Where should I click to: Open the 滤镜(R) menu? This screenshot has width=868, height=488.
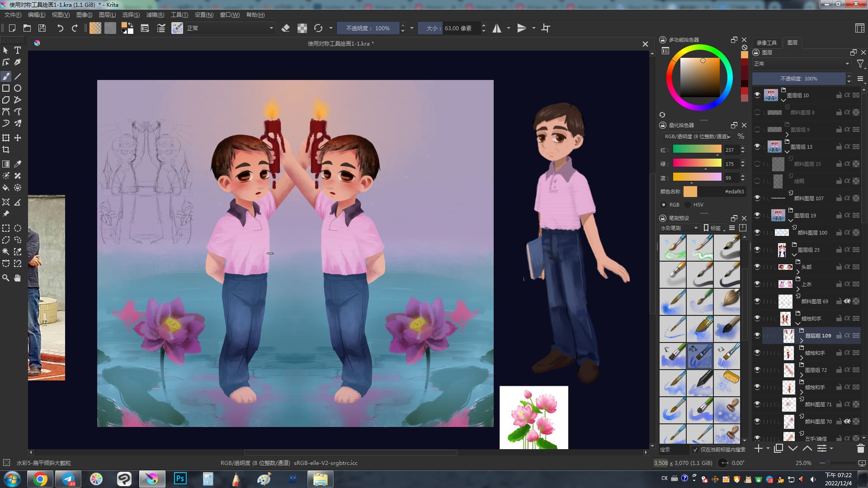[x=155, y=15]
